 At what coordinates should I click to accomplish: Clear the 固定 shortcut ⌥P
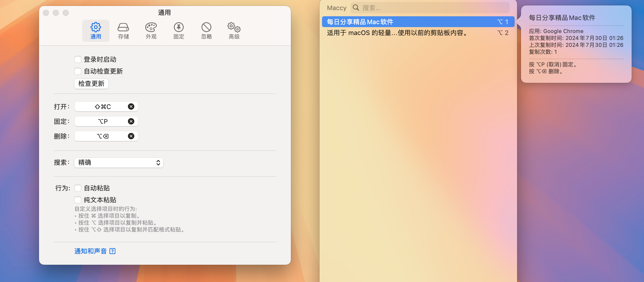point(131,121)
